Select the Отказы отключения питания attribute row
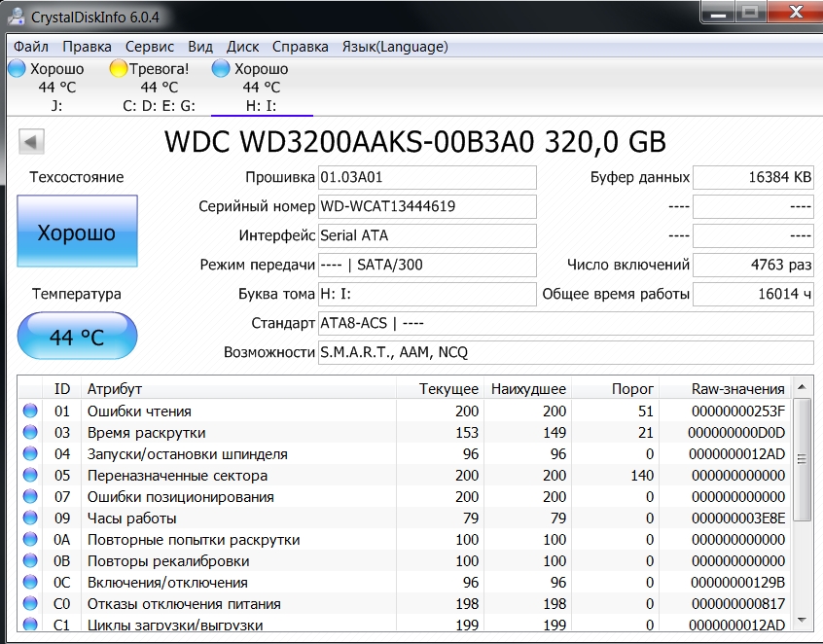 pos(406,604)
